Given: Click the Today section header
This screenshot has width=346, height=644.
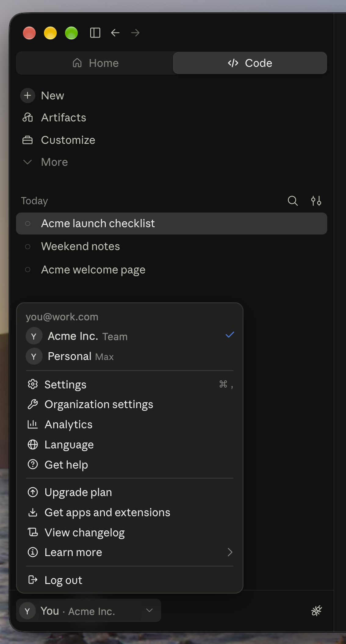Looking at the screenshot, I should coord(34,201).
